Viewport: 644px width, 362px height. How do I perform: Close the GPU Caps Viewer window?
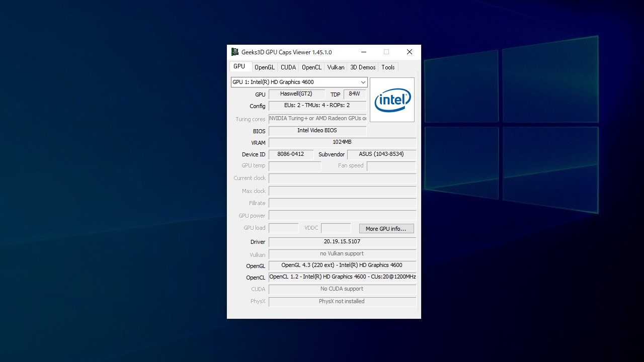pyautogui.click(x=410, y=52)
